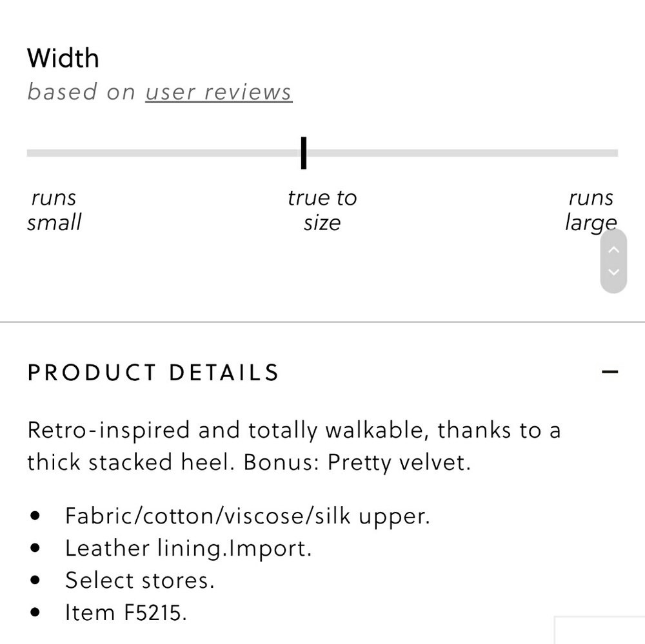The image size is (645, 644).
Task: Click the bullet dot before Item F5215
Action: [x=35, y=612]
